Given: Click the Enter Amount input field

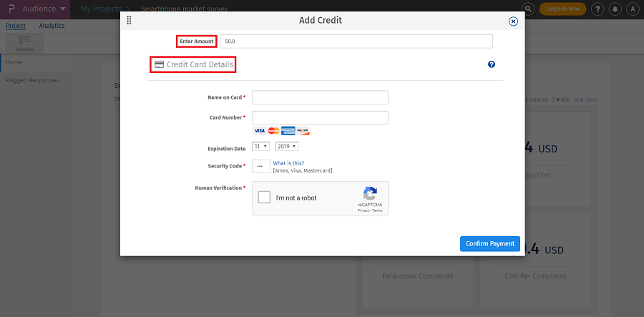Looking at the screenshot, I should click(x=356, y=42).
